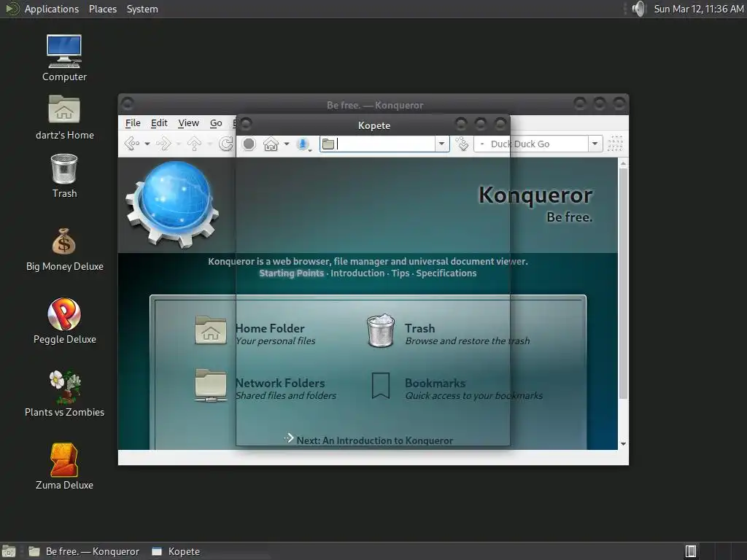Click the gray Stop loading icon
This screenshot has width=747, height=560.
coord(249,144)
